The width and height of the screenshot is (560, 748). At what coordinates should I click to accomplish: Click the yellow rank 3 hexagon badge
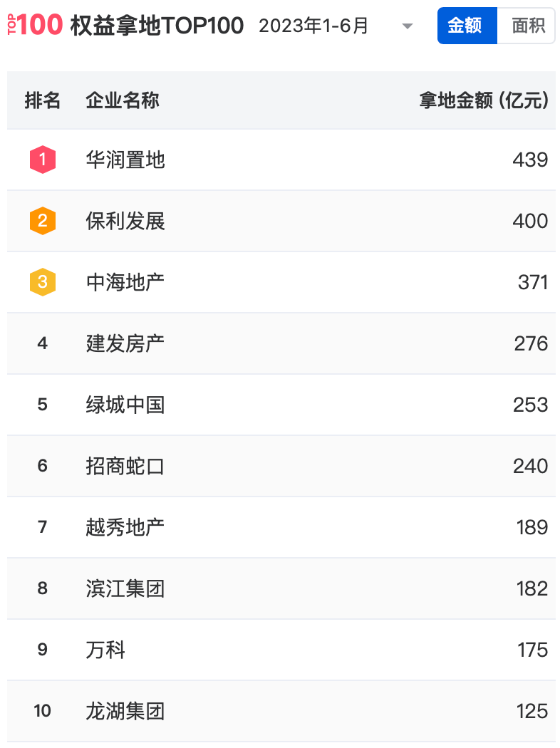[43, 282]
